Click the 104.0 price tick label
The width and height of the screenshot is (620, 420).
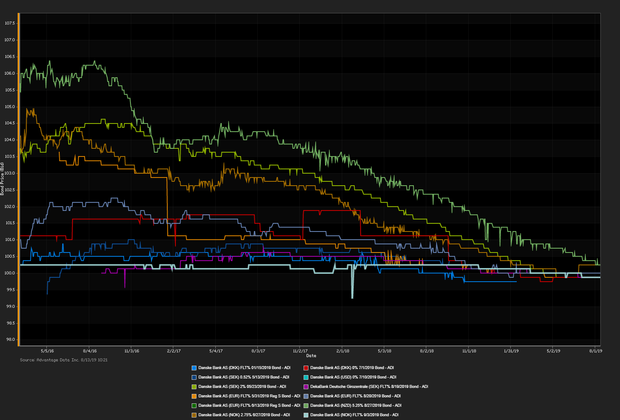pyautogui.click(x=10, y=140)
